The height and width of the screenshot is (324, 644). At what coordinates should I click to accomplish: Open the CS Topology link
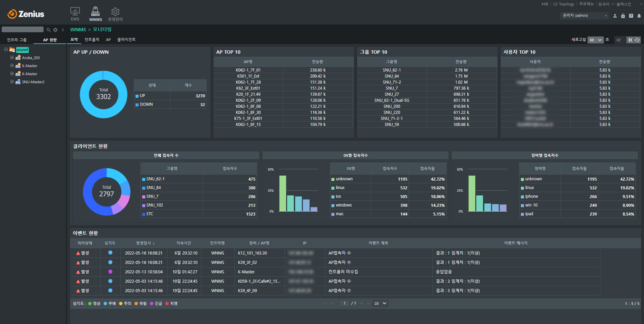(563, 4)
